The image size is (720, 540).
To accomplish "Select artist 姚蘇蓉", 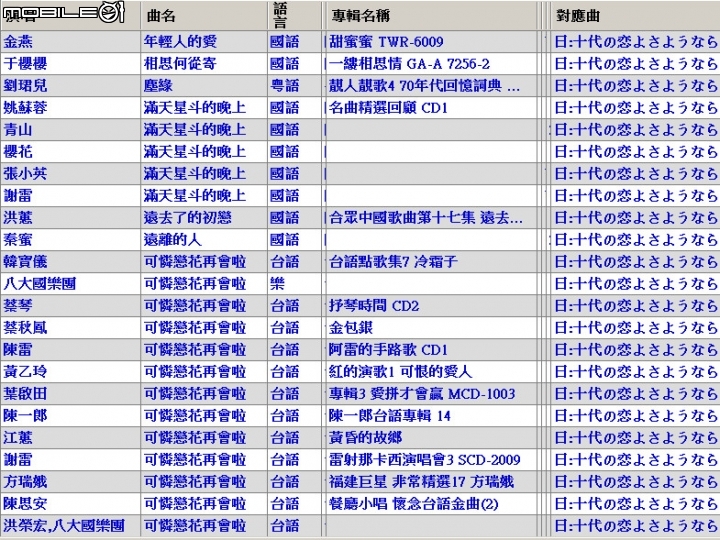I will pos(25,108).
